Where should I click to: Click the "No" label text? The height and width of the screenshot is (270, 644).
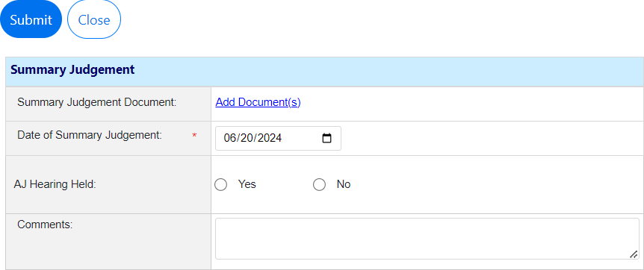click(x=344, y=185)
